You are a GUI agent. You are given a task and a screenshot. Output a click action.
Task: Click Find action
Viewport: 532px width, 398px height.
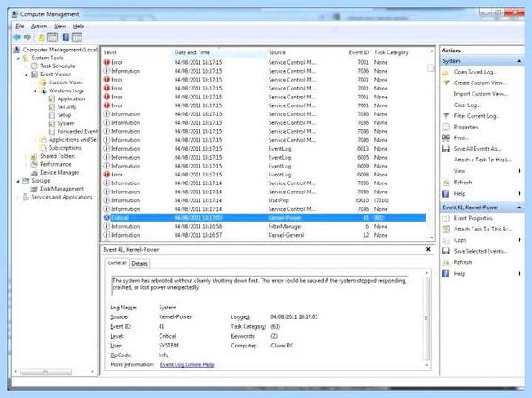click(461, 137)
